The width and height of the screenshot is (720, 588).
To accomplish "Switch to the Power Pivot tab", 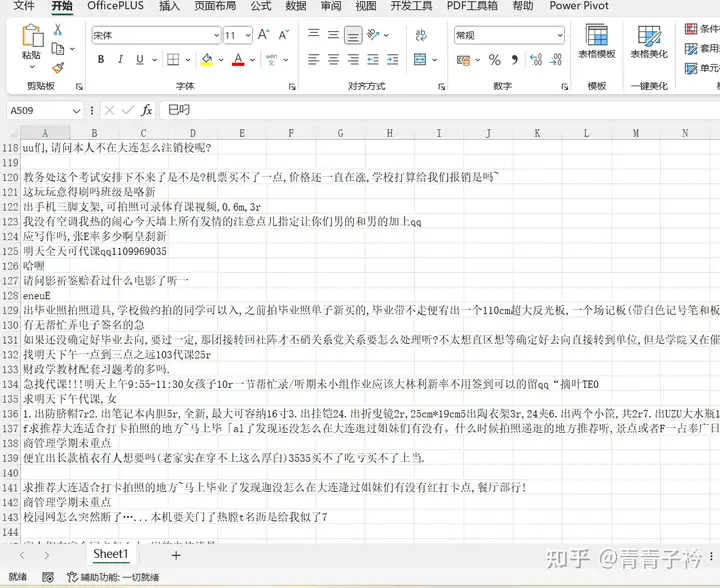I will click(x=579, y=6).
